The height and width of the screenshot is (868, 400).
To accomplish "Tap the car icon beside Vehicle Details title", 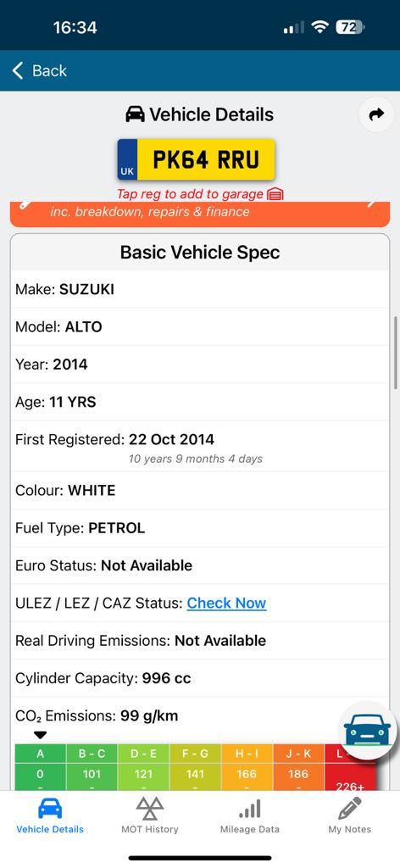I will coord(135,114).
